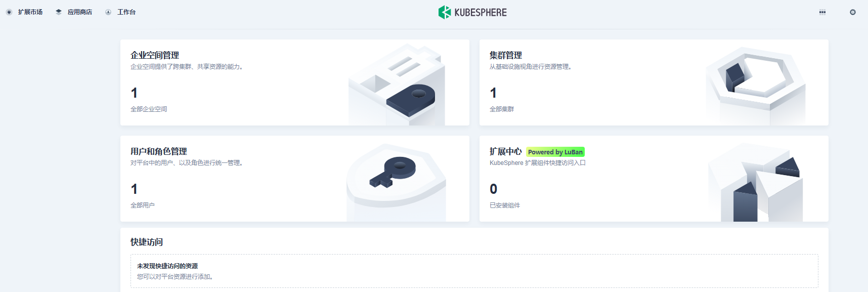Click the blocks illustration in 扩展中心 card
The width and height of the screenshot is (868, 292).
coord(756,182)
